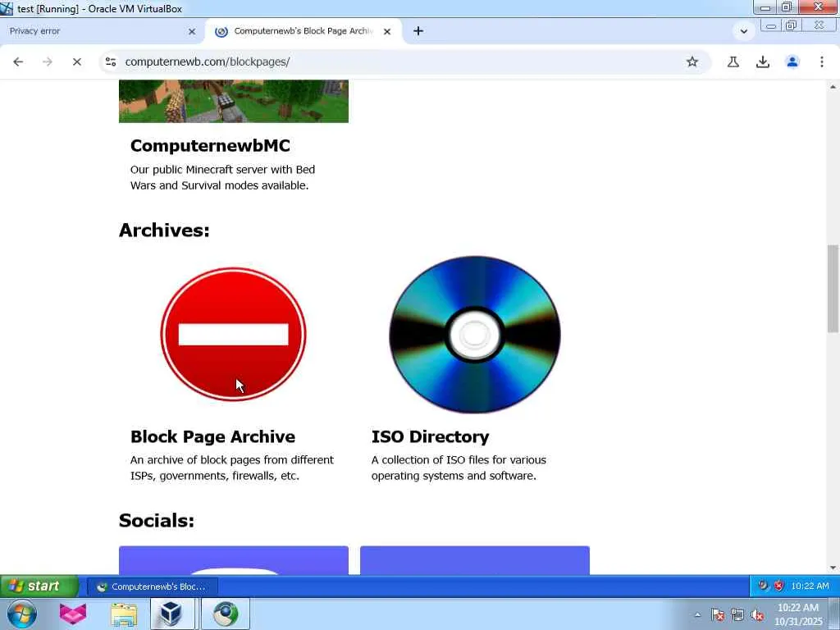Click the muted host volume speaker icon

tap(757, 615)
